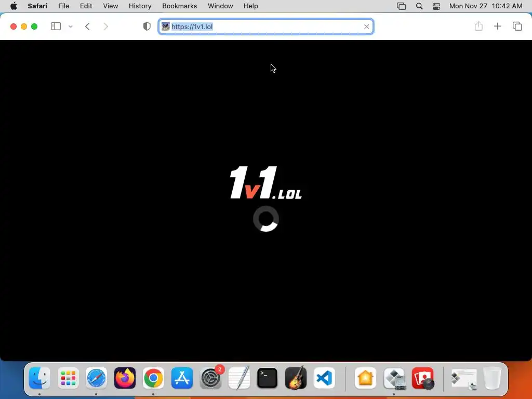Image resolution: width=532 pixels, height=399 pixels.
Task: Open Launchpad from the Dock
Action: [68, 378]
